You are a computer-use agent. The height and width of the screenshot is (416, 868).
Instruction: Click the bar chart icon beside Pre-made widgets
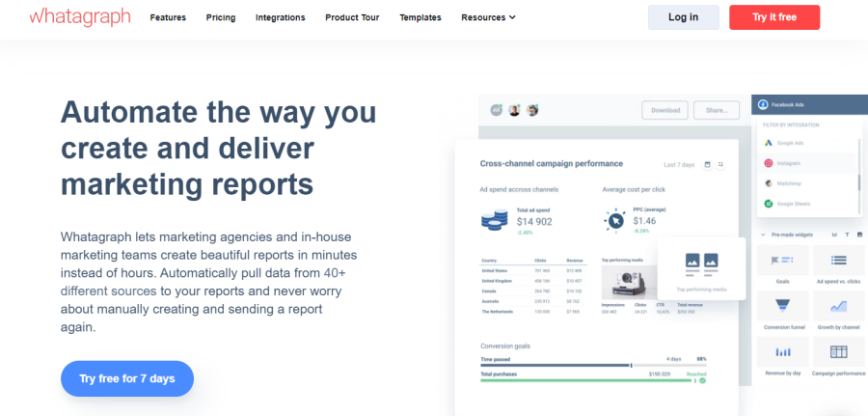click(834, 235)
